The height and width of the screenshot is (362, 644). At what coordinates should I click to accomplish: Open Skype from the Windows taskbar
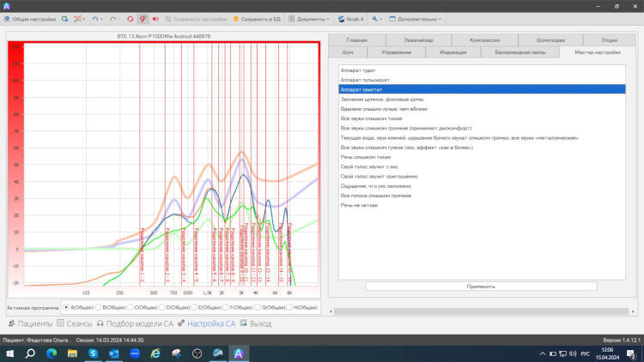point(94,353)
